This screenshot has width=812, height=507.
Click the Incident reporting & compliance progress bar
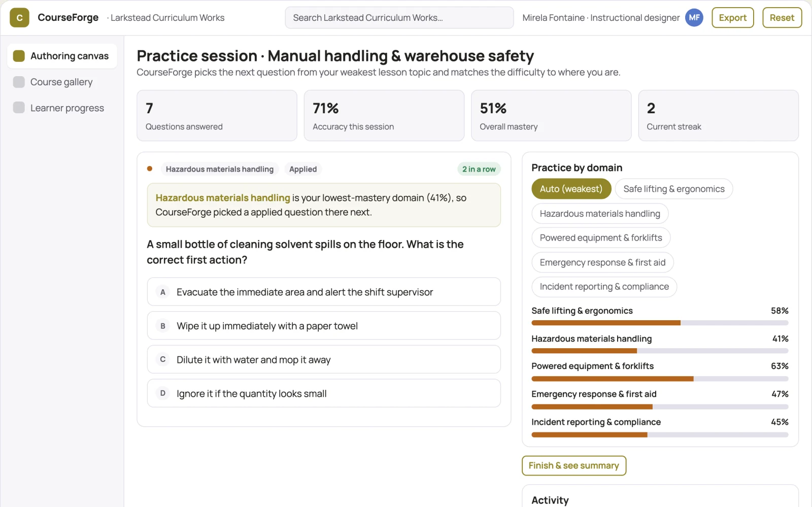click(660, 434)
